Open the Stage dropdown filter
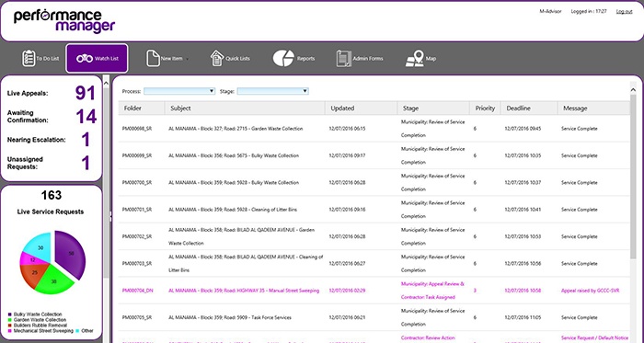 click(272, 91)
